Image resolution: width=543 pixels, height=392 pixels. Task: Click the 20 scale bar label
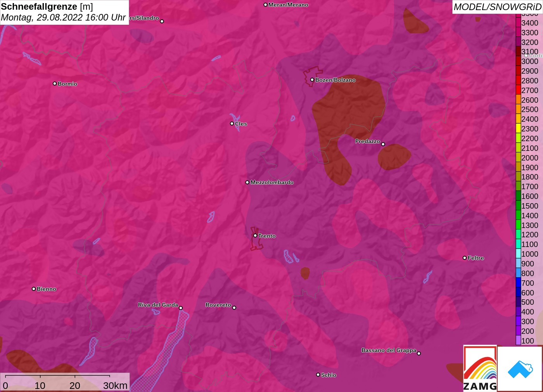75,385
